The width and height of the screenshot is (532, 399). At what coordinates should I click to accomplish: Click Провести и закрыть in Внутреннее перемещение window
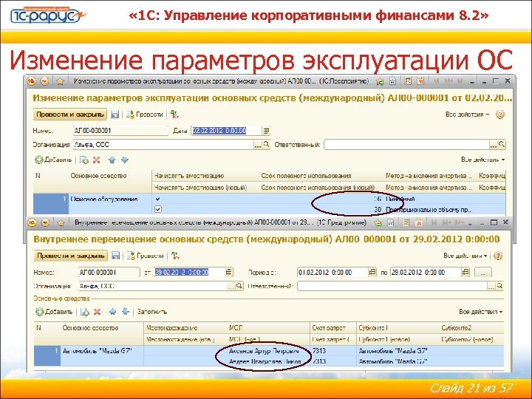[x=71, y=256]
